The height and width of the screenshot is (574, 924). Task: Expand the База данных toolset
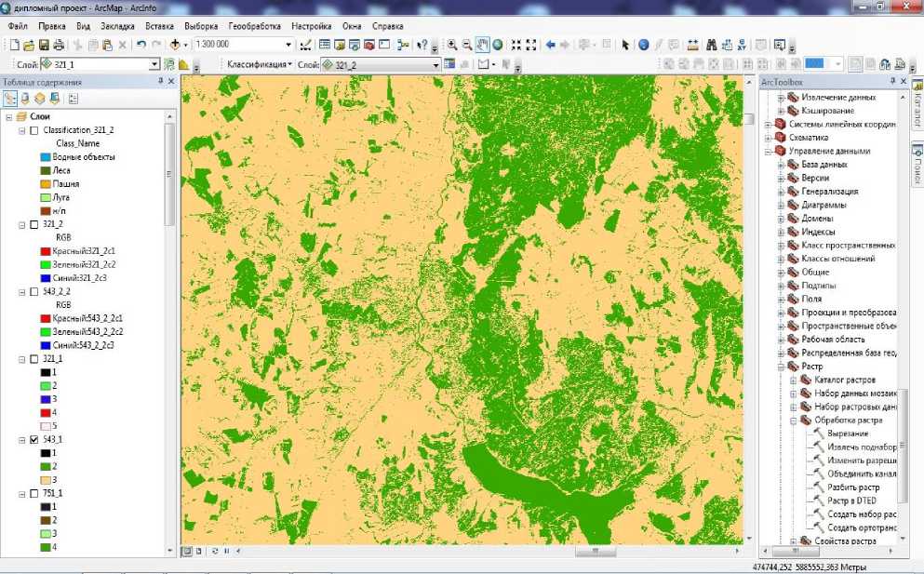[782, 165]
